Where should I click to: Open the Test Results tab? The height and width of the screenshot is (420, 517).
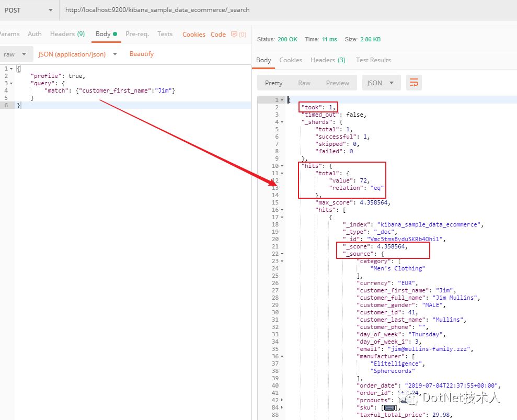pyautogui.click(x=373, y=60)
